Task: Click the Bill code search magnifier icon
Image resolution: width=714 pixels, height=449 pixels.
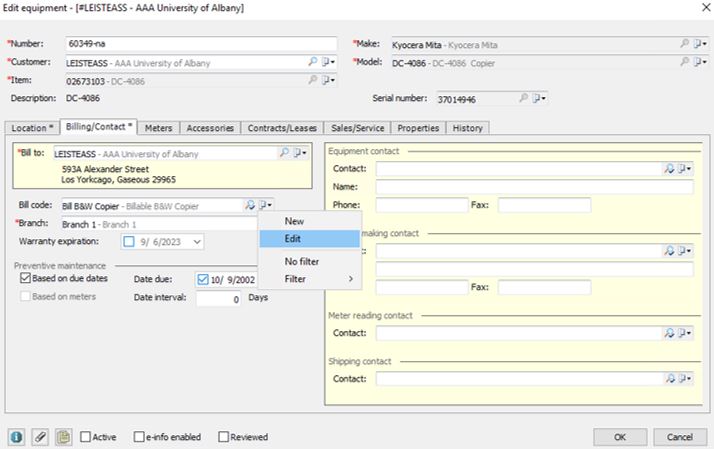Action: coord(250,205)
